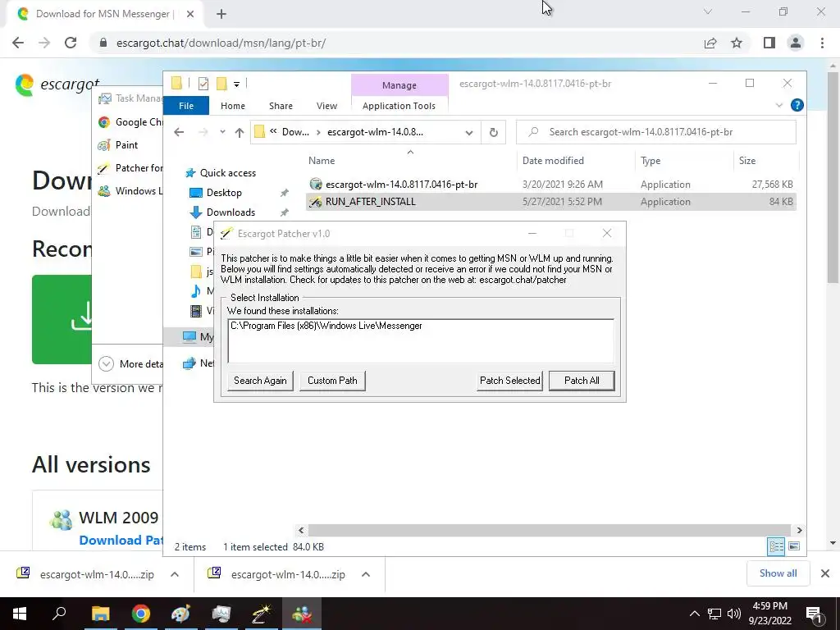Open File Explorer from taskbar
Viewport: 840px width, 630px height.
[100, 614]
